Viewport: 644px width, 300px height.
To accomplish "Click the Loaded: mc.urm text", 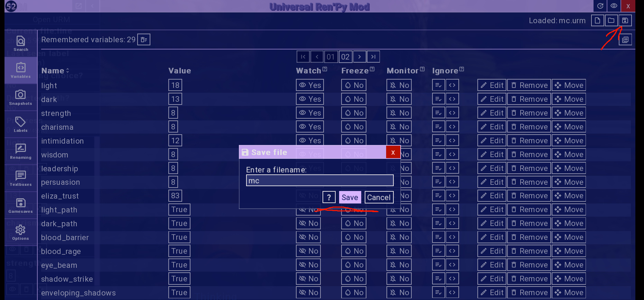I will pyautogui.click(x=557, y=21).
